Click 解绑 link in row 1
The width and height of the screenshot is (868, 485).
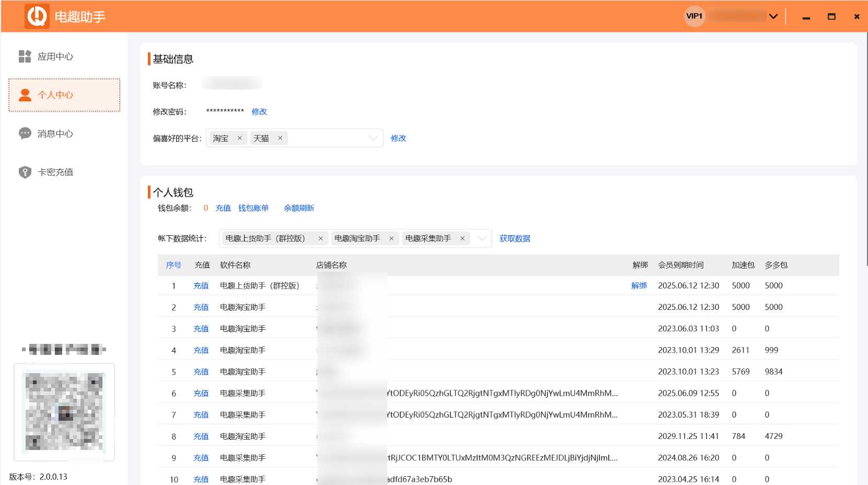639,285
